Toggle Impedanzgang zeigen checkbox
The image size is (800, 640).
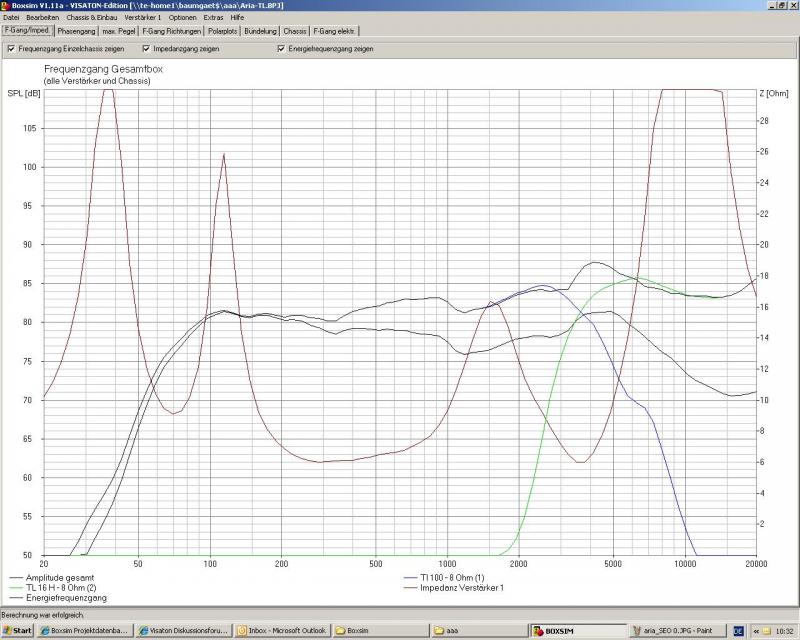click(x=146, y=48)
